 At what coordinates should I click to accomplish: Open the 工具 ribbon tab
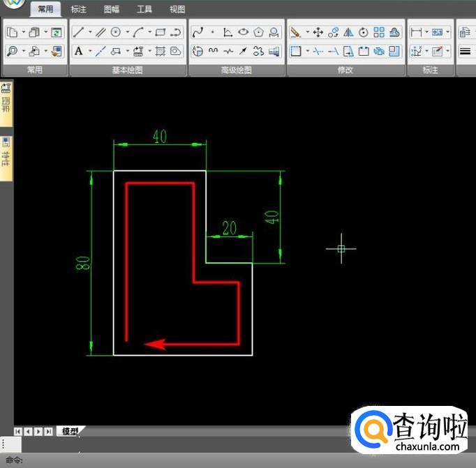(144, 9)
